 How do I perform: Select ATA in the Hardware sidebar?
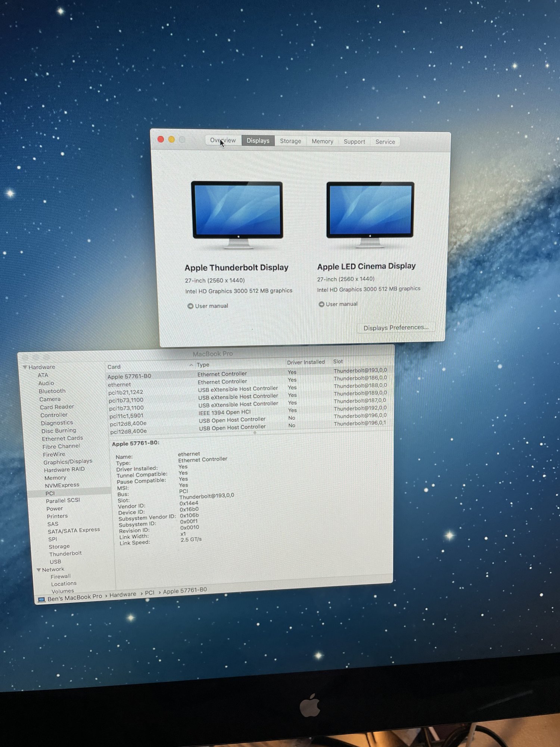coord(43,375)
